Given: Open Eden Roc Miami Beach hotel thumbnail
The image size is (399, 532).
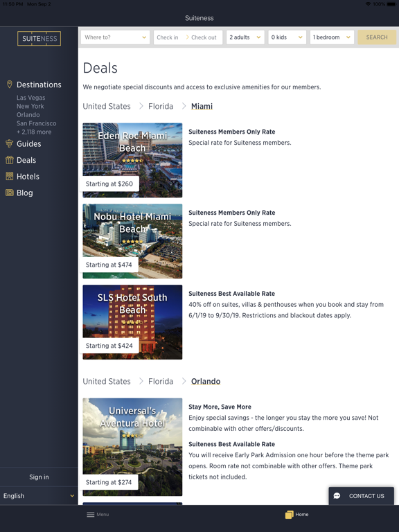Looking at the screenshot, I should point(132,160).
